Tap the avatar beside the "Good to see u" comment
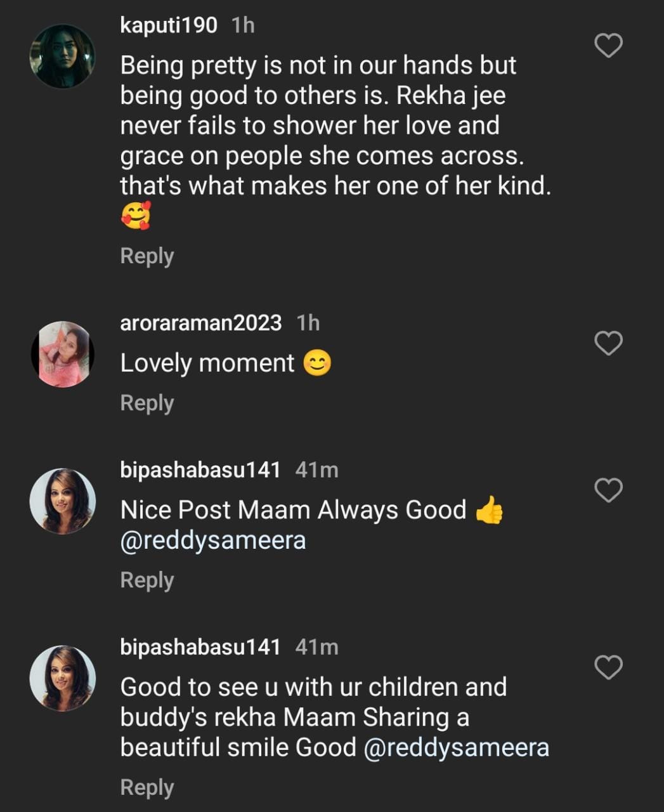Image resolution: width=664 pixels, height=812 pixels. click(x=63, y=678)
